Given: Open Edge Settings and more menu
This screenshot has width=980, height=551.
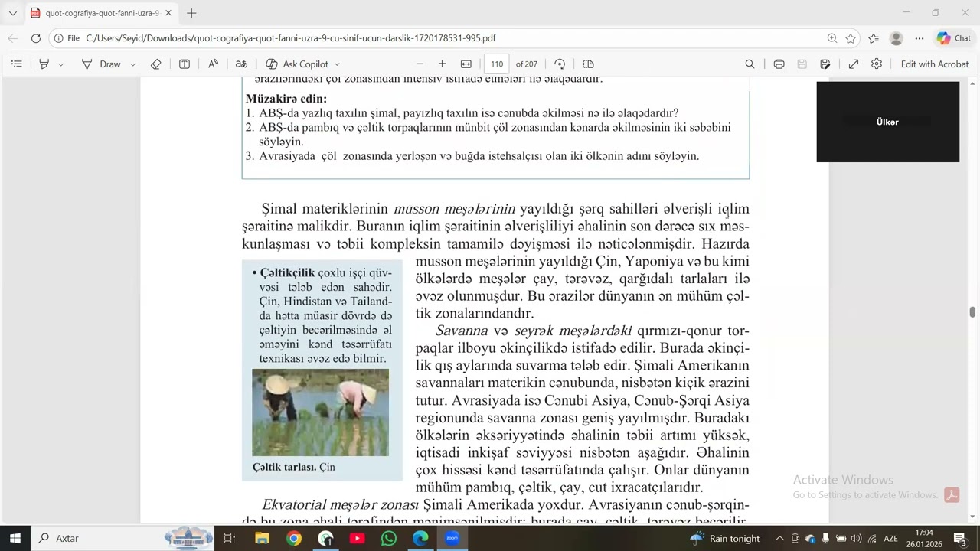Looking at the screenshot, I should point(920,38).
